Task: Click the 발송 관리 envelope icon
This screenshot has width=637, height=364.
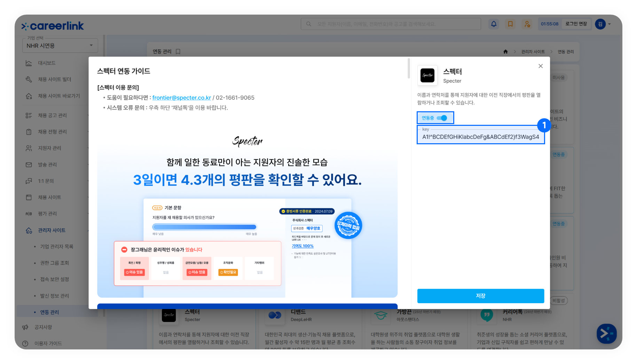Action: click(x=29, y=164)
